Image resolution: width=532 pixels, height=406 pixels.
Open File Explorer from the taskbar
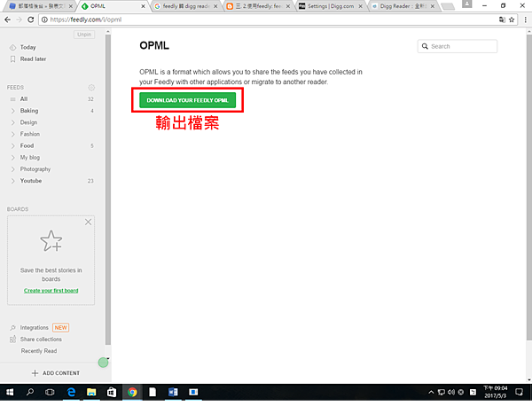click(x=91, y=393)
